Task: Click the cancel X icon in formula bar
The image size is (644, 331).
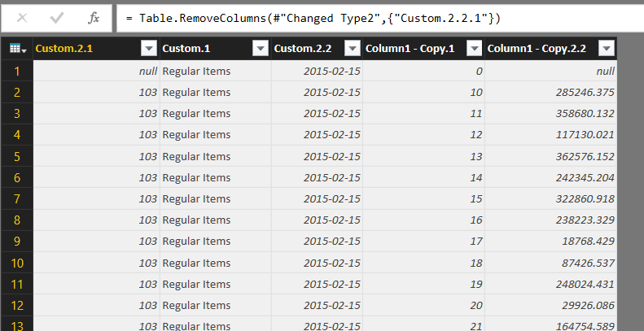Action: coord(22,17)
